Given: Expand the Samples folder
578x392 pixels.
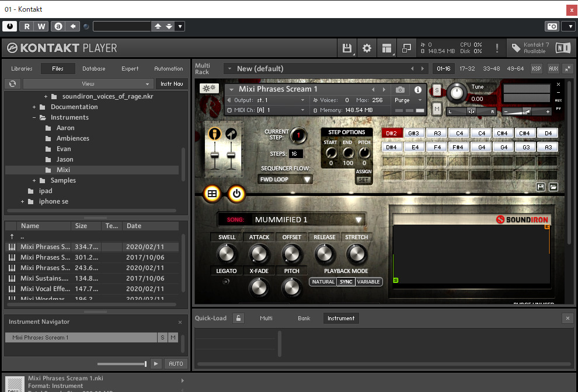Looking at the screenshot, I should pos(34,180).
